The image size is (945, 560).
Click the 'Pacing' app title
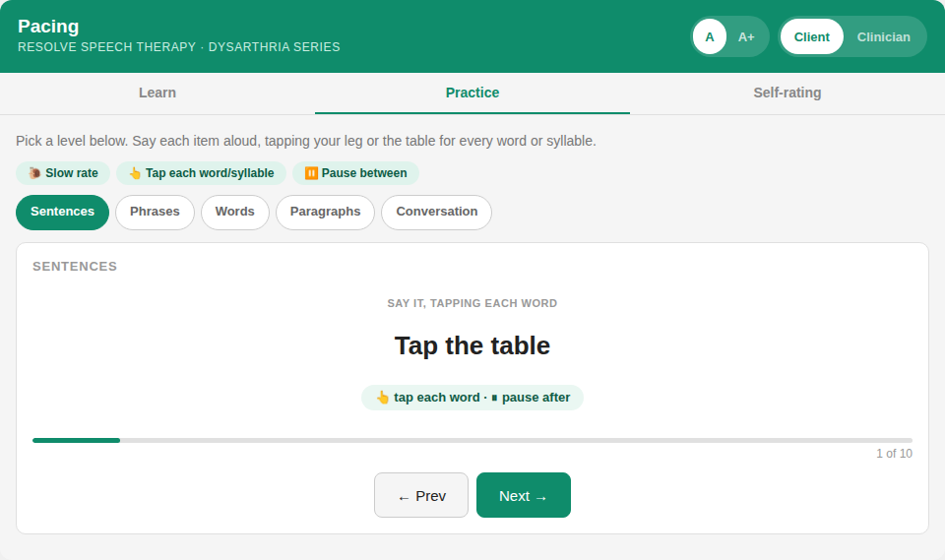coord(48,27)
